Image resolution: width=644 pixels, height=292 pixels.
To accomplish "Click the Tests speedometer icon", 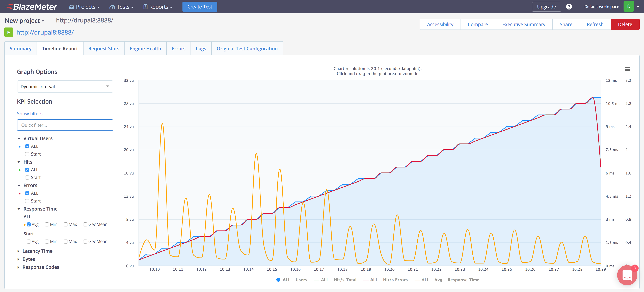I will tap(112, 7).
